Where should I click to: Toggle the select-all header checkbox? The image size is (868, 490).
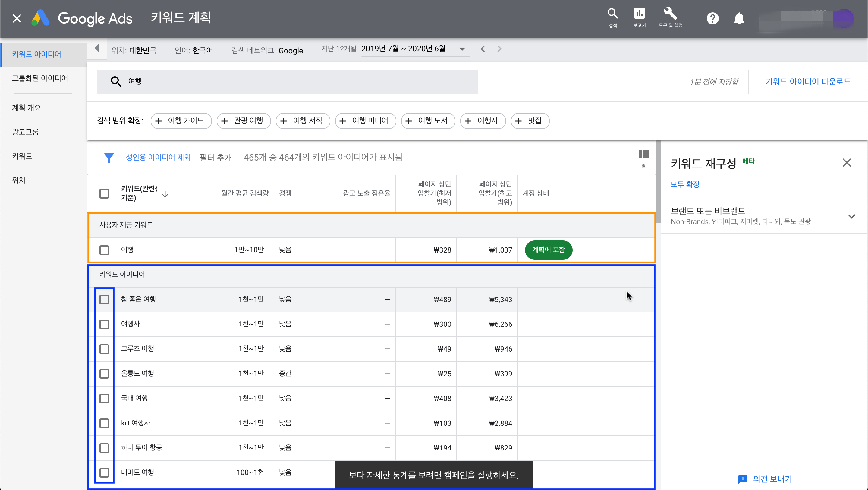[104, 194]
